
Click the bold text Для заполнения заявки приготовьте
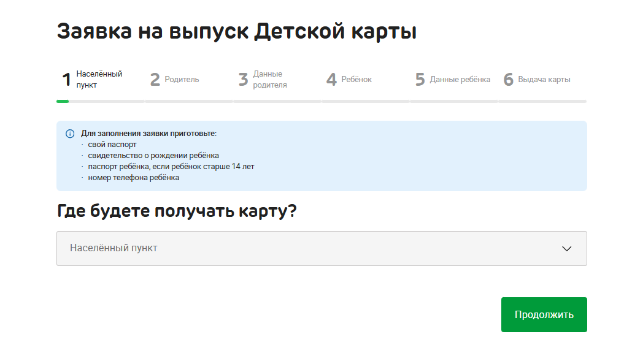click(x=148, y=134)
